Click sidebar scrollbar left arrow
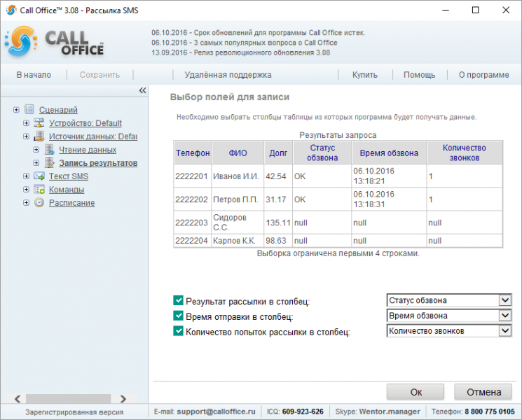Screen dimensions: 522x420 (x=18, y=399)
